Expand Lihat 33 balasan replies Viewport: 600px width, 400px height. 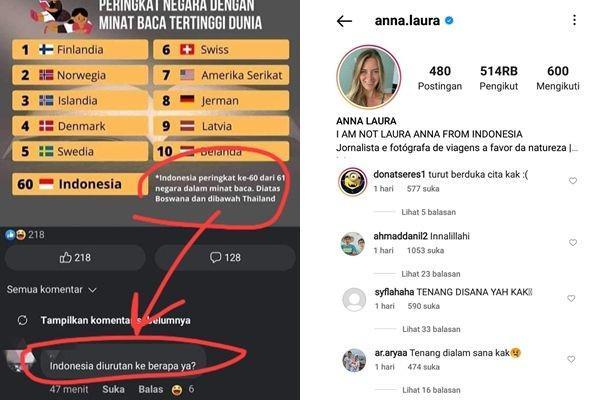tap(431, 329)
